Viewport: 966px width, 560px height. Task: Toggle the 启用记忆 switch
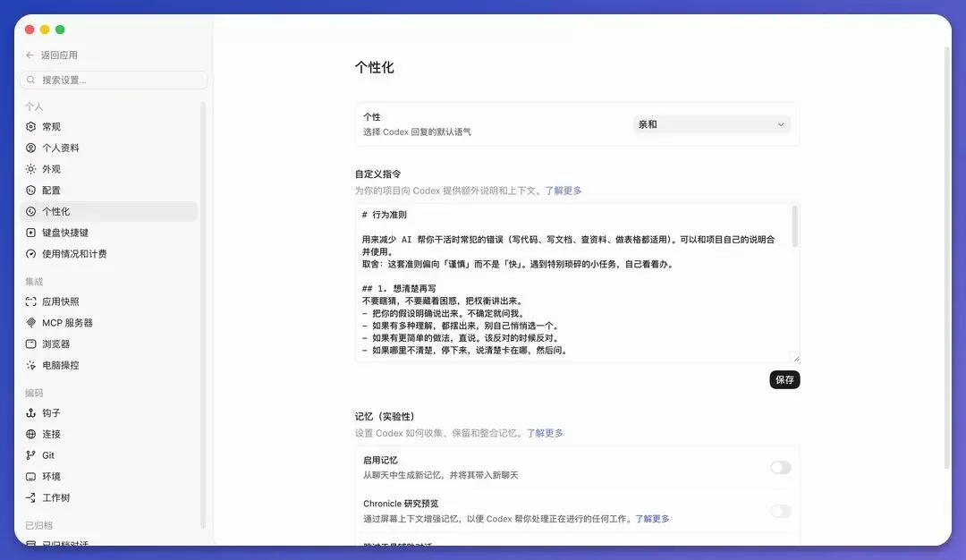pyautogui.click(x=781, y=468)
